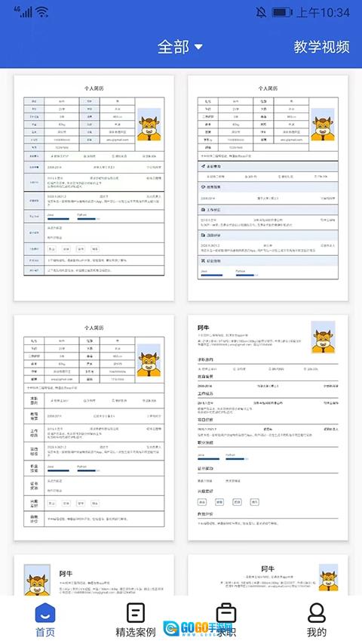This screenshot has width=362, height=644.
Task: Tap the Wi-Fi status icon
Action: [41, 12]
